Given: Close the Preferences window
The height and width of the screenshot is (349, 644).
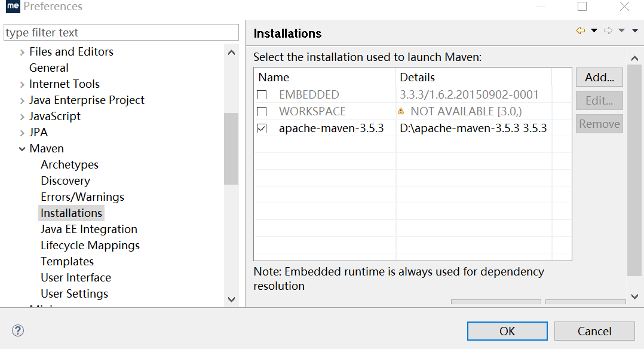Looking at the screenshot, I should (624, 6).
